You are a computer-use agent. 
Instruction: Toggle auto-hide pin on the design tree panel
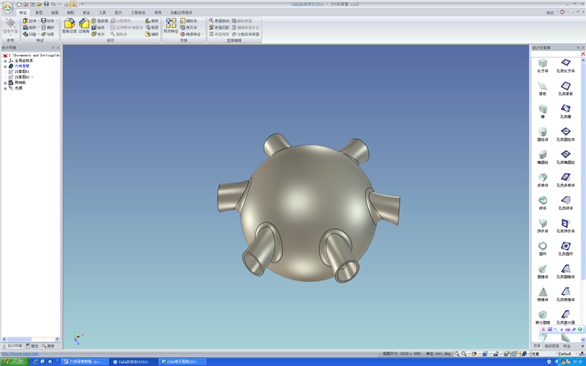[x=53, y=48]
